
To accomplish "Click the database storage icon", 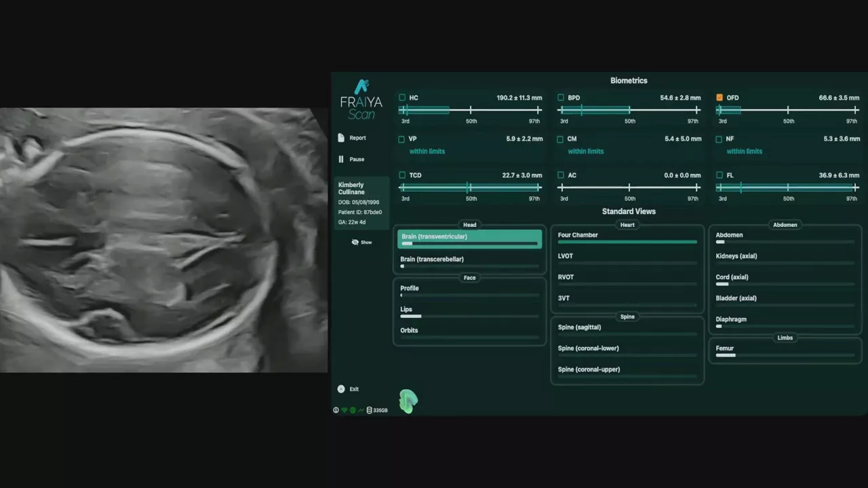I will tap(369, 410).
